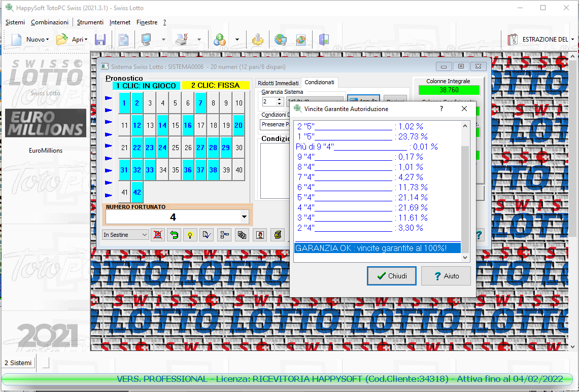Open the Strumenti menu
This screenshot has height=392, width=579.
point(90,22)
